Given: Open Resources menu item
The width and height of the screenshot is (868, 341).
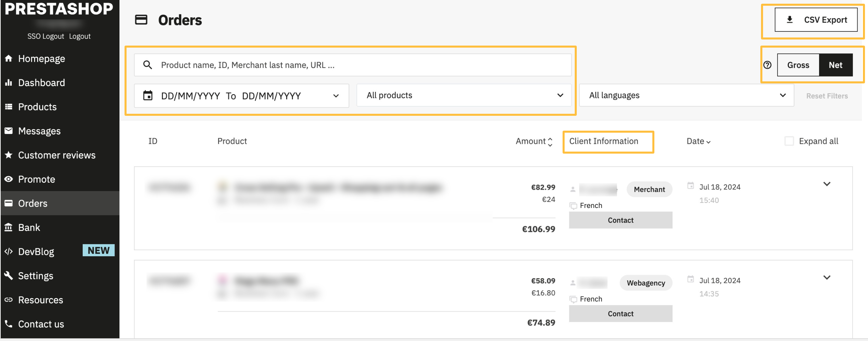Looking at the screenshot, I should (x=40, y=300).
